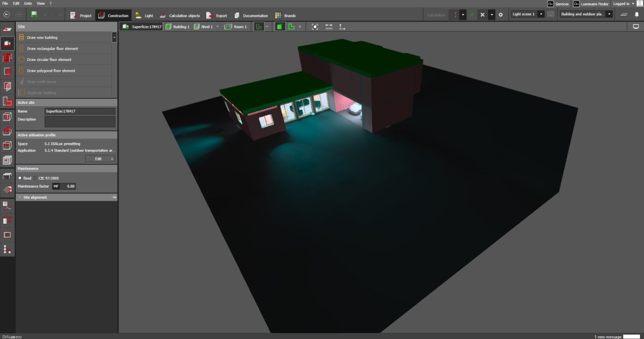
Task: Select Draw circular floor element tool
Action: click(49, 59)
